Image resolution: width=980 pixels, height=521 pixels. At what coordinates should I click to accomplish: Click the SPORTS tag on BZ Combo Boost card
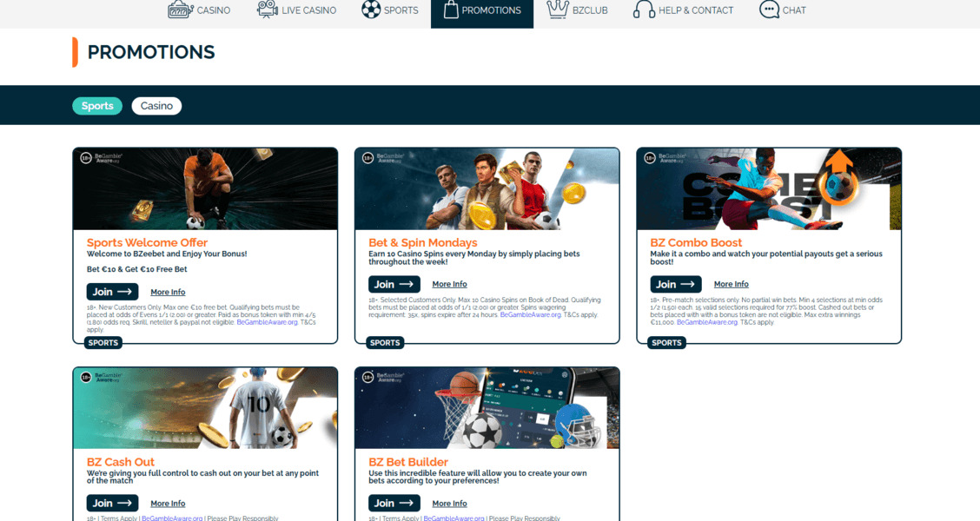coord(667,343)
